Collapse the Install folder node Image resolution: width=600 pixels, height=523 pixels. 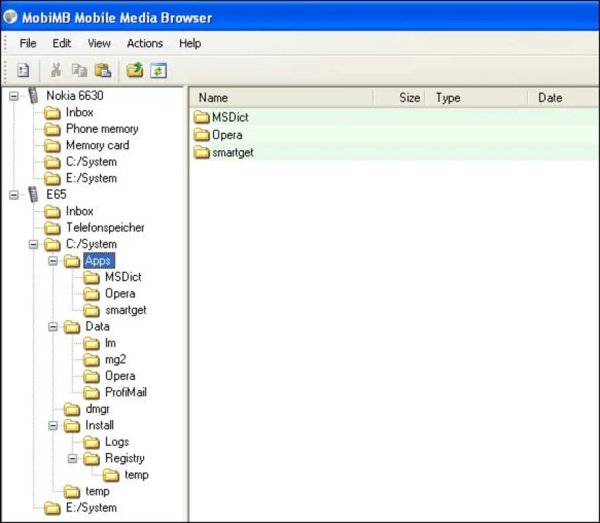point(53,425)
